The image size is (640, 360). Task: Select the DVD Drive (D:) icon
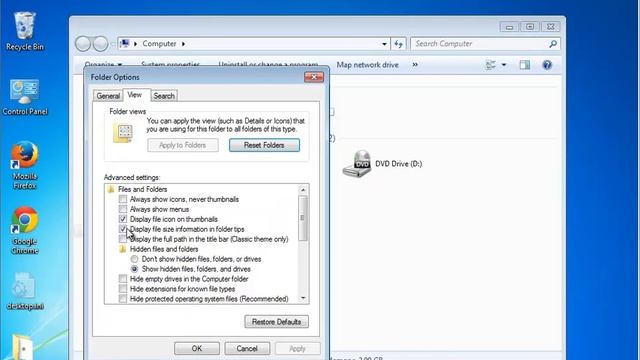coord(357,164)
